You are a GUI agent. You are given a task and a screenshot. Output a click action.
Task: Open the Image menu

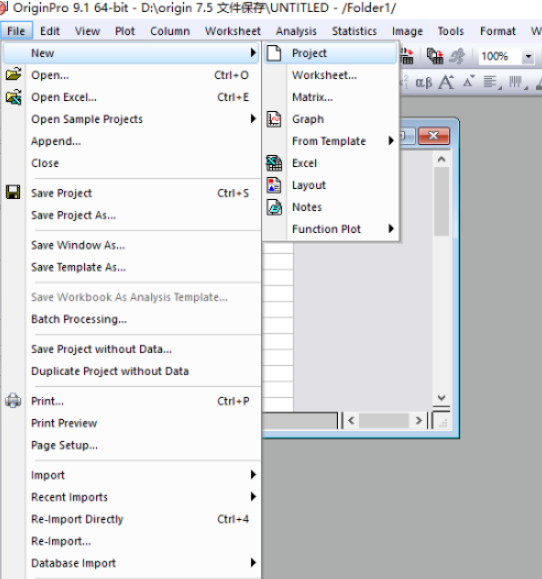pyautogui.click(x=407, y=31)
